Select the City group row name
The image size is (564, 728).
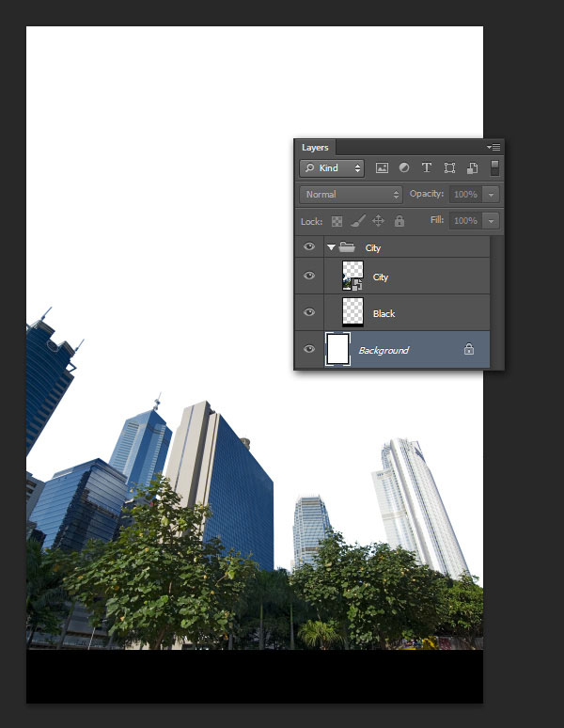pos(373,248)
